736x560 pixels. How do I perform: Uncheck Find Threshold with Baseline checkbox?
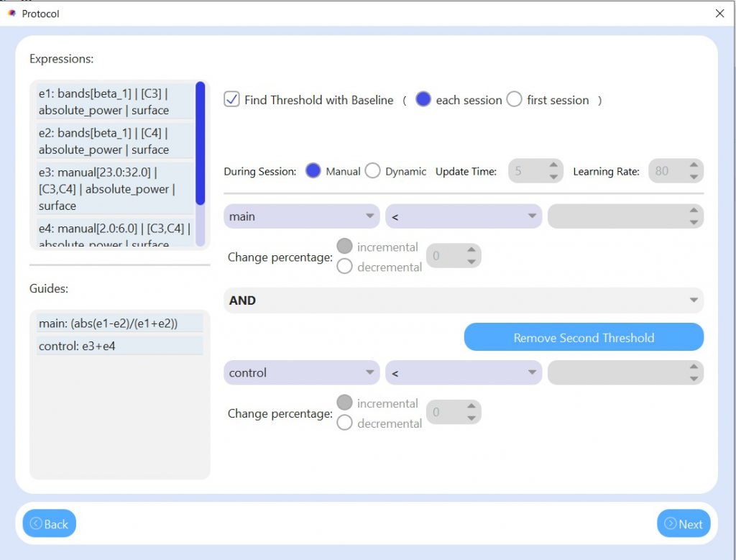pos(231,100)
